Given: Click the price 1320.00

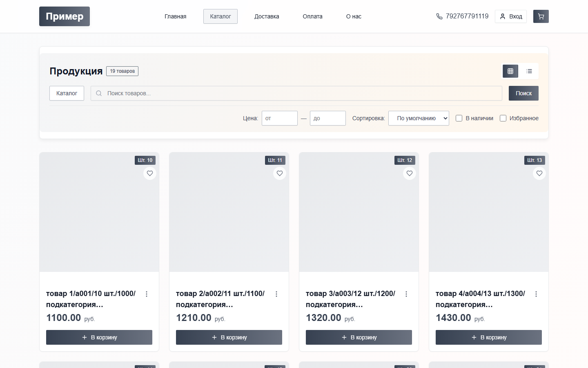Looking at the screenshot, I should tap(323, 318).
